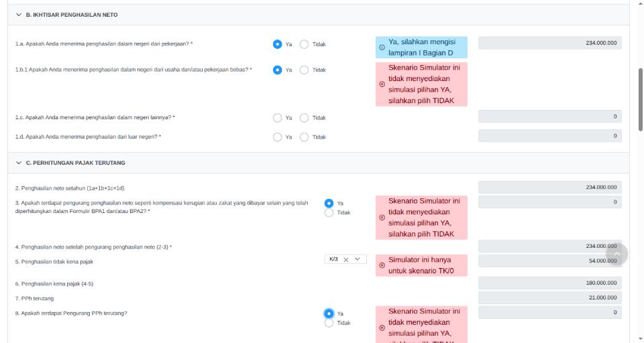Select Ya for question 1.b.1 usaha/pekerjaan bebas
The width and height of the screenshot is (644, 343).
point(277,70)
